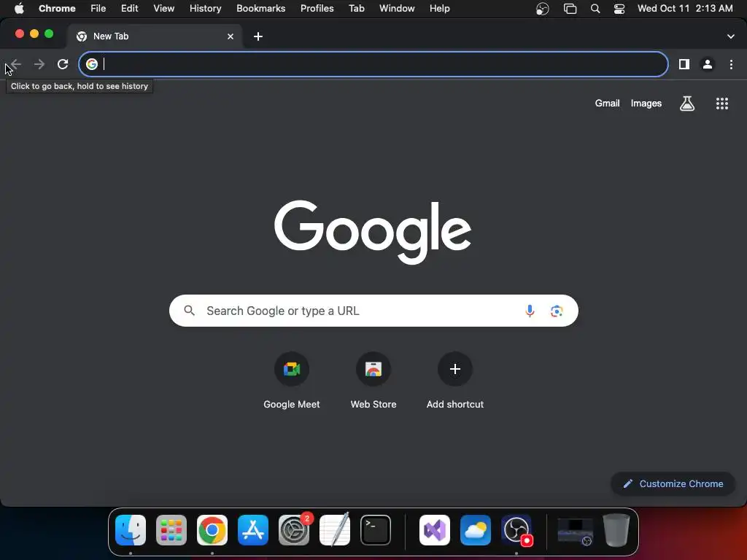Open Chrome's three-dot menu

[731, 64]
